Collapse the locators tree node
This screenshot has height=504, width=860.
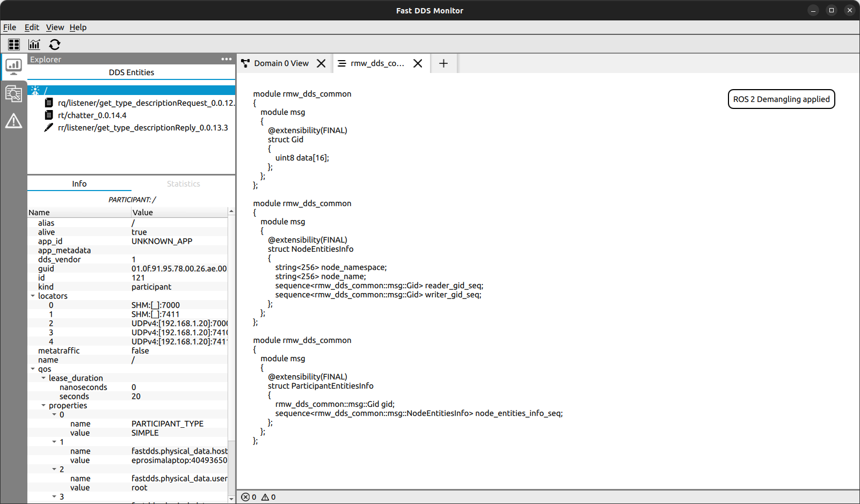[33, 296]
